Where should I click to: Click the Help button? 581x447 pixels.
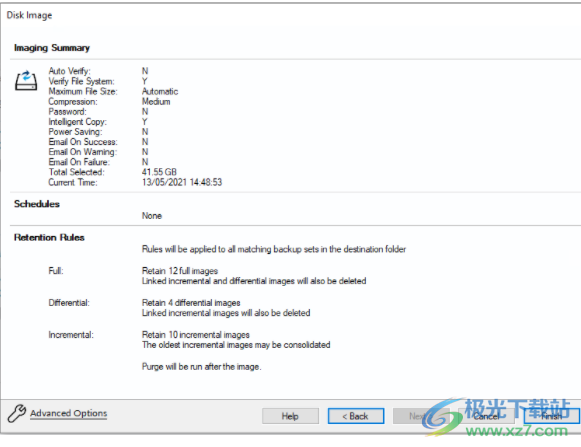click(x=290, y=416)
